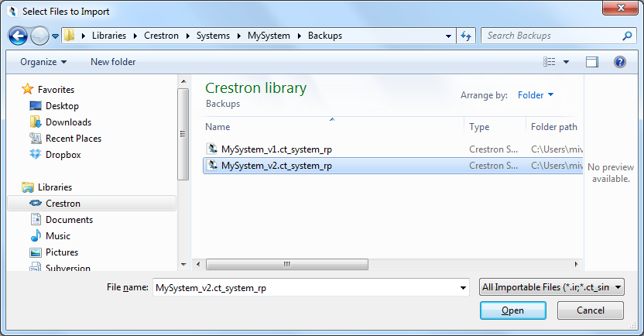The height and width of the screenshot is (336, 644).
Task: Open the Organize menu
Action: pyautogui.click(x=43, y=62)
